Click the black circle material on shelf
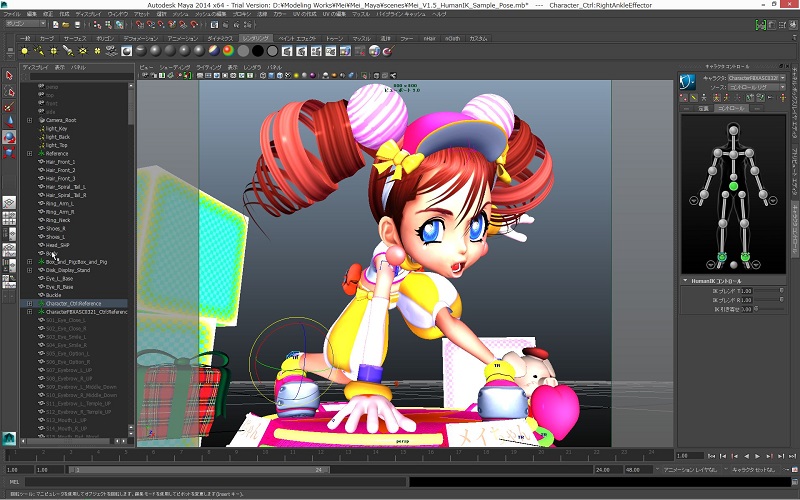Image resolution: width=800 pixels, height=500 pixels. (258, 51)
